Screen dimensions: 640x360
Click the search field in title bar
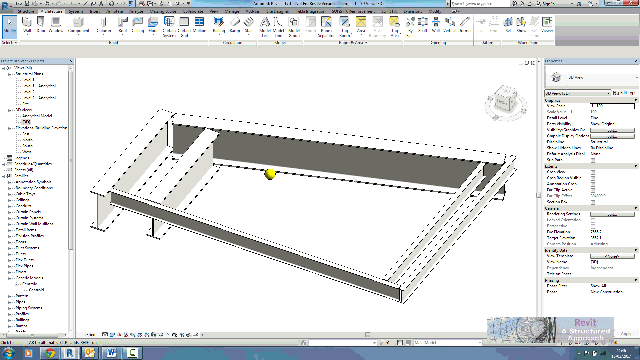(x=480, y=3)
